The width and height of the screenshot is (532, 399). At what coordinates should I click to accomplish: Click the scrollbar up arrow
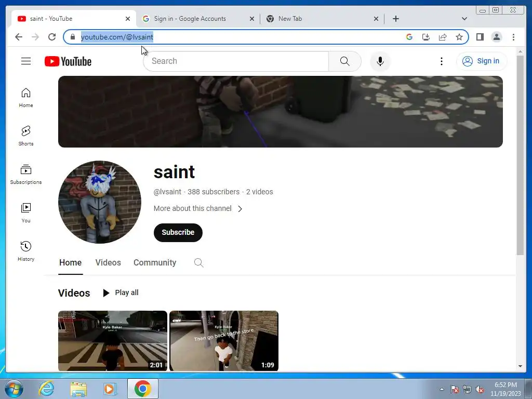pos(520,52)
